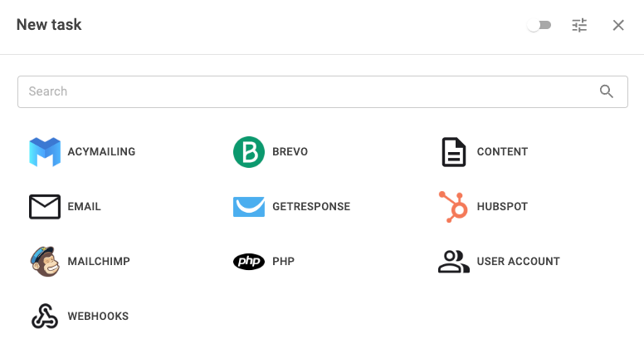Image resolution: width=644 pixels, height=359 pixels.
Task: Pick the Content document icon
Action: click(453, 152)
